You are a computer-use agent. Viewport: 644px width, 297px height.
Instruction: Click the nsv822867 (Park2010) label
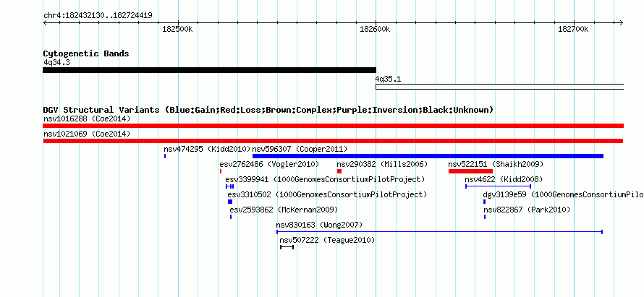click(x=527, y=210)
